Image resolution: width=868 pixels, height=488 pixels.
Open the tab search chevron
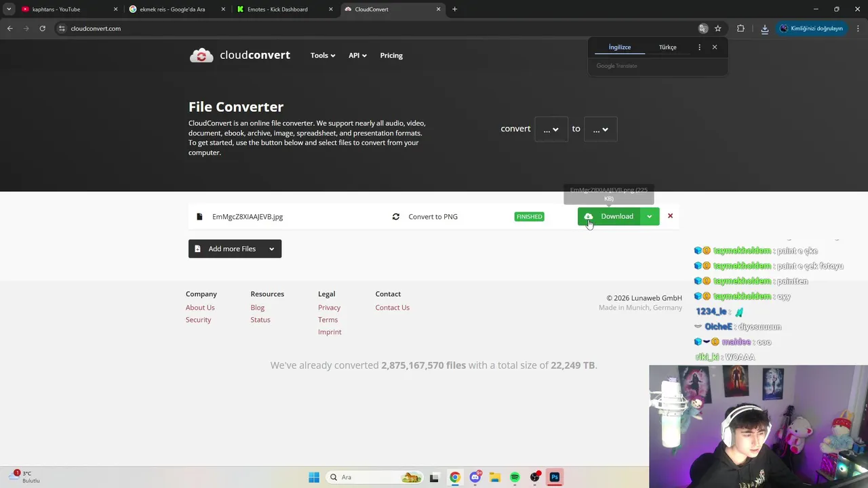point(8,9)
